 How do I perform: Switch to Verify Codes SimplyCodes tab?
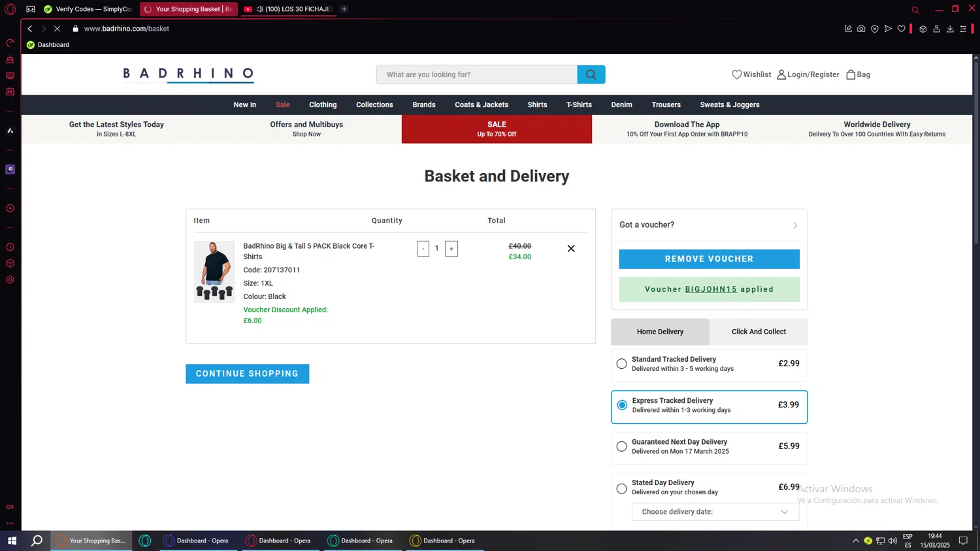[x=88, y=9]
